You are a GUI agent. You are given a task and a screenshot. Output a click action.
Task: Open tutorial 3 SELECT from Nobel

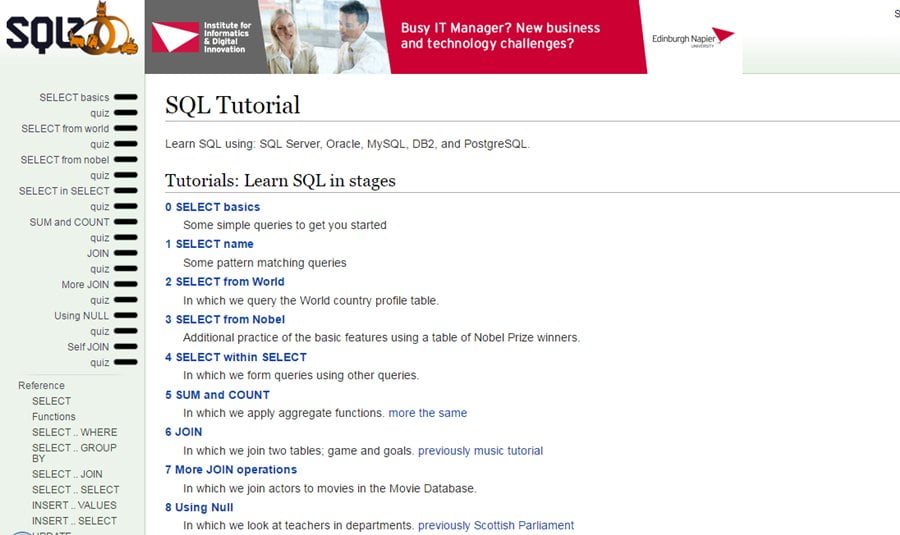coord(225,320)
